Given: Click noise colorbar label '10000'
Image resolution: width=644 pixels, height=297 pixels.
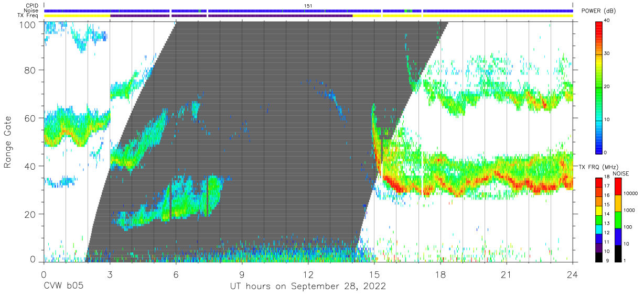Looking at the screenshot, I should (630, 193).
